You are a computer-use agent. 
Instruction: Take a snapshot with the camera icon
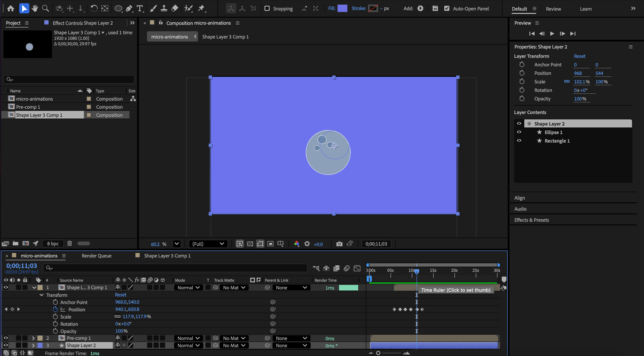(x=339, y=244)
